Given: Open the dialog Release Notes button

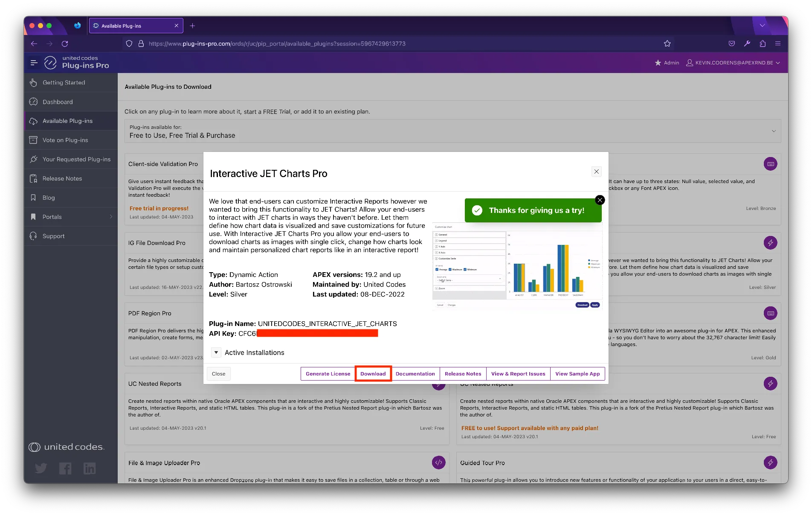Looking at the screenshot, I should click(463, 374).
